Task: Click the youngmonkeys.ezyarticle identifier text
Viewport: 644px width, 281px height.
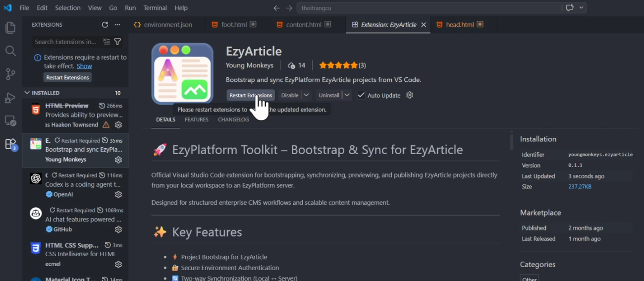Action: coord(600,155)
